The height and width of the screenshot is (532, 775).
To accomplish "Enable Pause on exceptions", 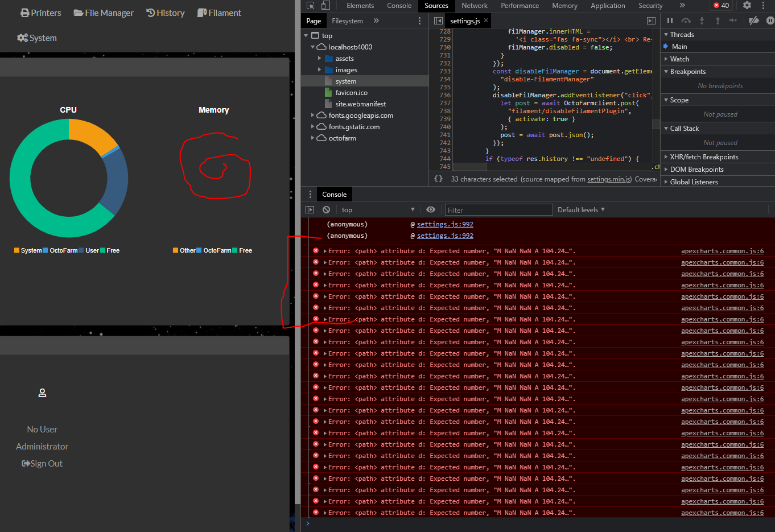I will click(769, 20).
